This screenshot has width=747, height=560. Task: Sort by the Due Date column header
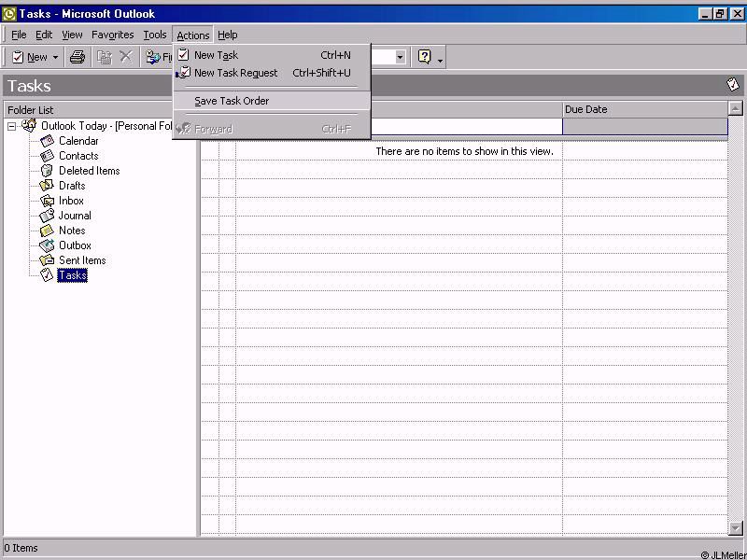pos(644,109)
